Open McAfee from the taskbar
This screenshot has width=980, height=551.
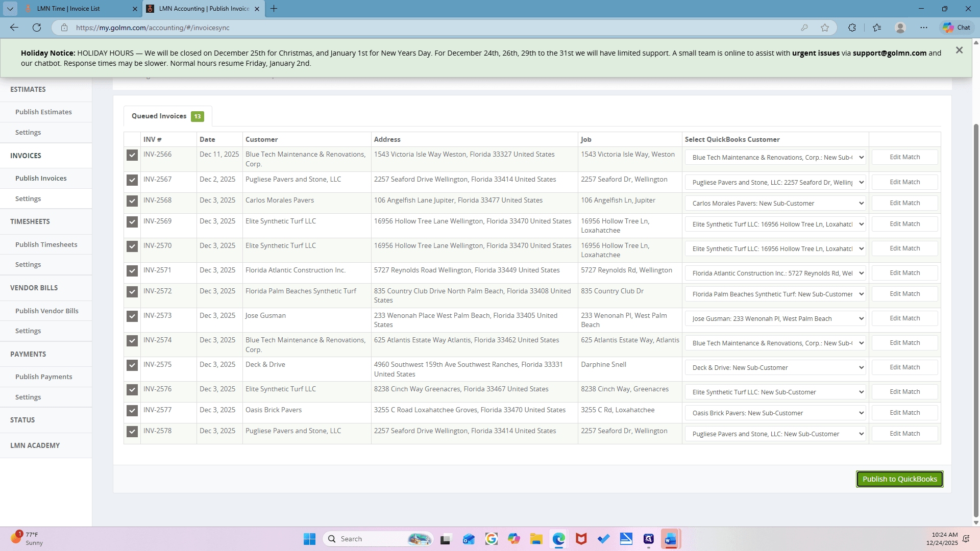click(x=581, y=539)
